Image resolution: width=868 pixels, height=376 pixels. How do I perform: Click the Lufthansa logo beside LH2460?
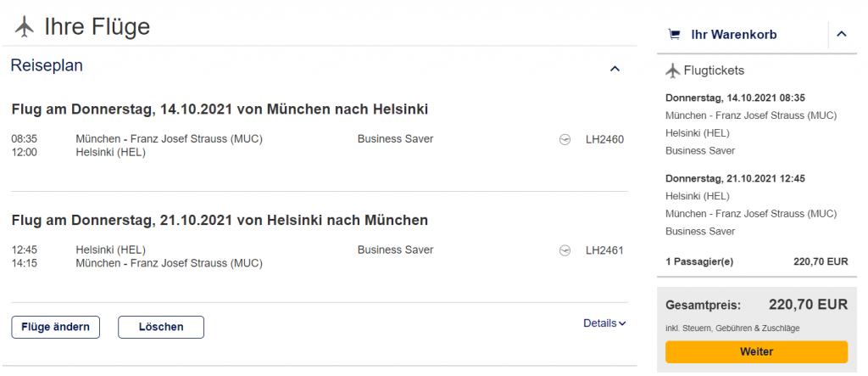(x=565, y=139)
